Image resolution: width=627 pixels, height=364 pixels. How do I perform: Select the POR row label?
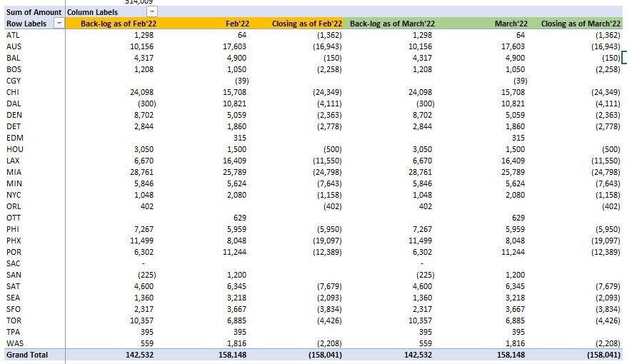14,252
